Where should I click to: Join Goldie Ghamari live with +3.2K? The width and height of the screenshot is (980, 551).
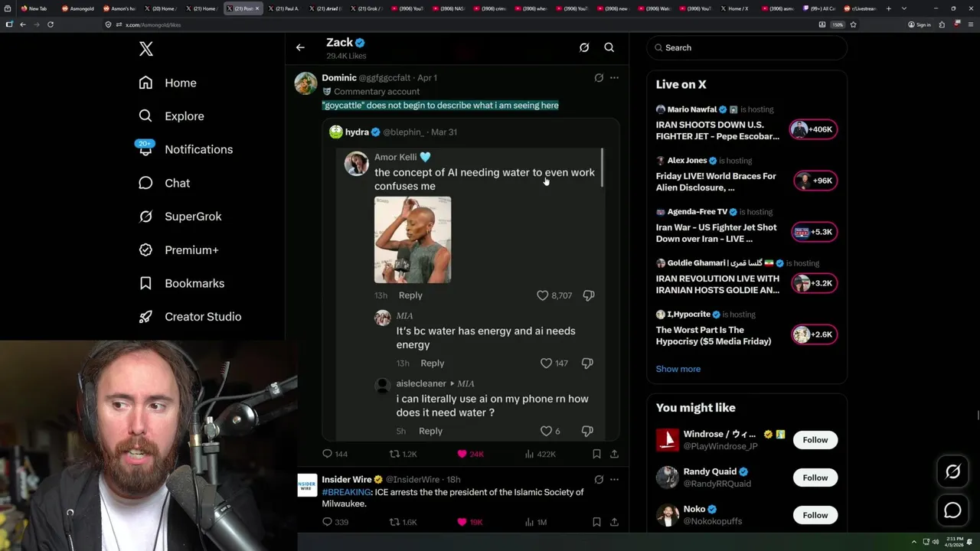(x=814, y=283)
